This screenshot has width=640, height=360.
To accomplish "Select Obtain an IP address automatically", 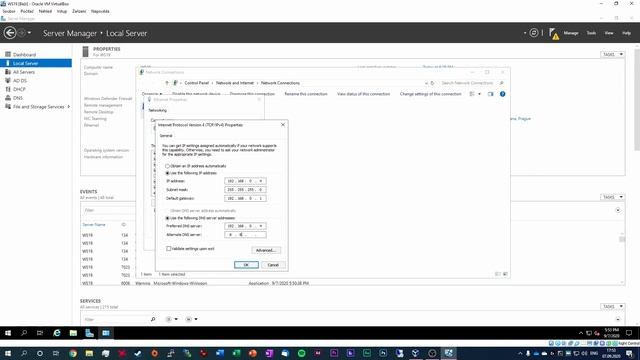I will pyautogui.click(x=167, y=166).
